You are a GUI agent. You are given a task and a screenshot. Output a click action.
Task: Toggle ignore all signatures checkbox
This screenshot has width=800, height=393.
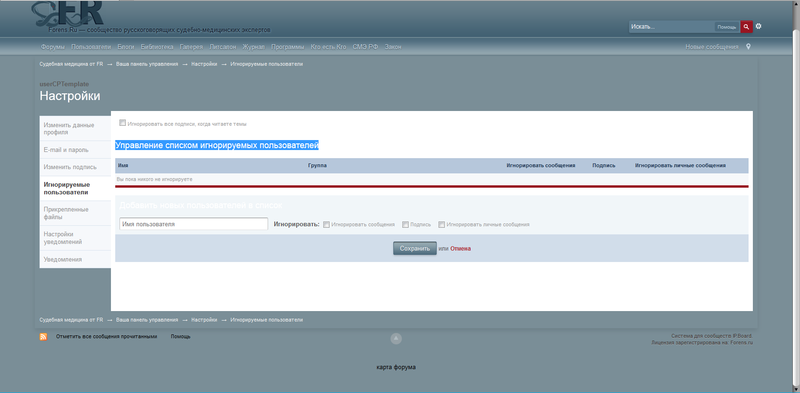click(122, 122)
